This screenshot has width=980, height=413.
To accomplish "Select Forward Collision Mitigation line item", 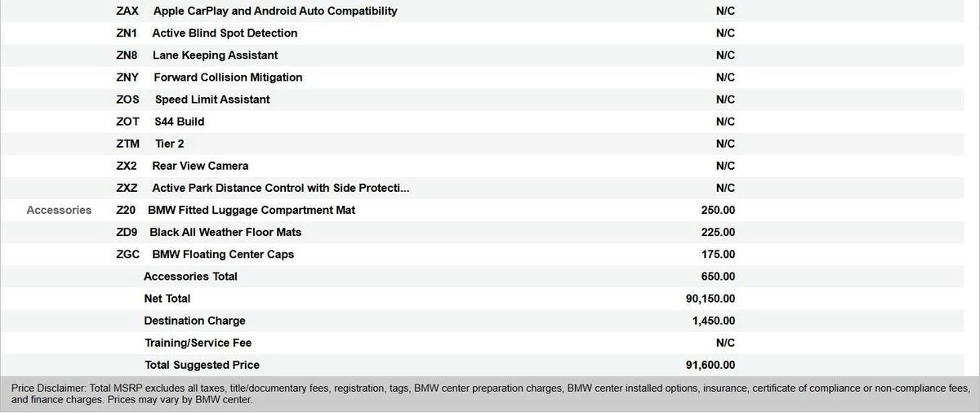I will click(228, 78).
